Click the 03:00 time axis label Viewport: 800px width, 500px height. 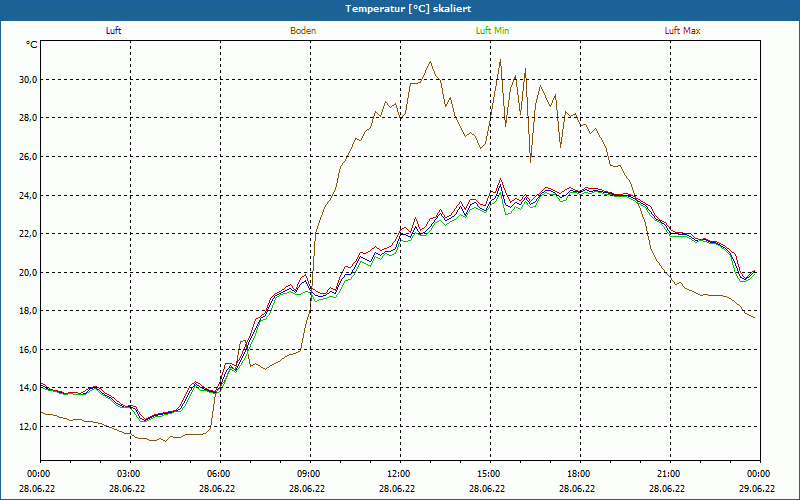click(x=131, y=474)
